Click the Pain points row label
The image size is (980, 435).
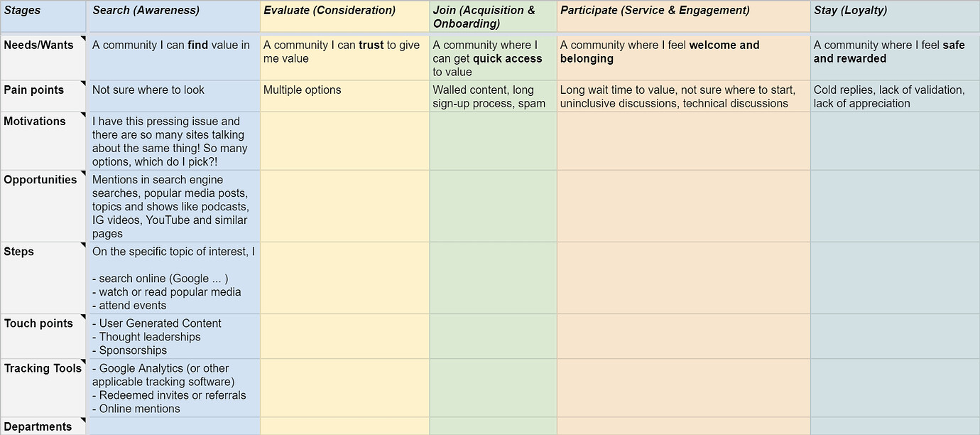click(x=43, y=96)
